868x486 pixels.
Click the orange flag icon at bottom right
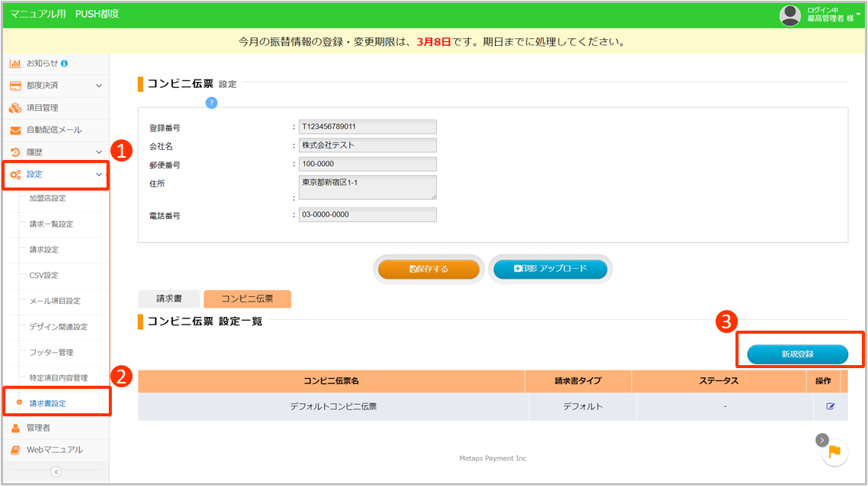coord(834,452)
